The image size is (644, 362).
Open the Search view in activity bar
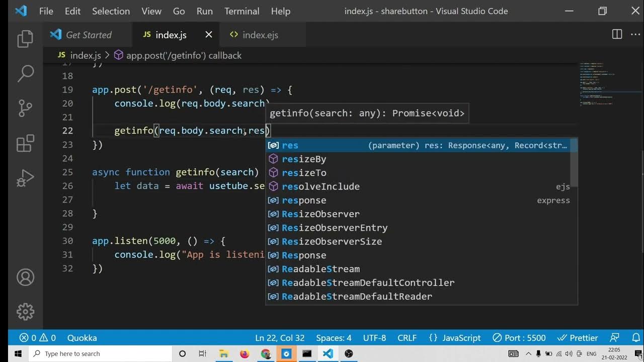coord(25,73)
